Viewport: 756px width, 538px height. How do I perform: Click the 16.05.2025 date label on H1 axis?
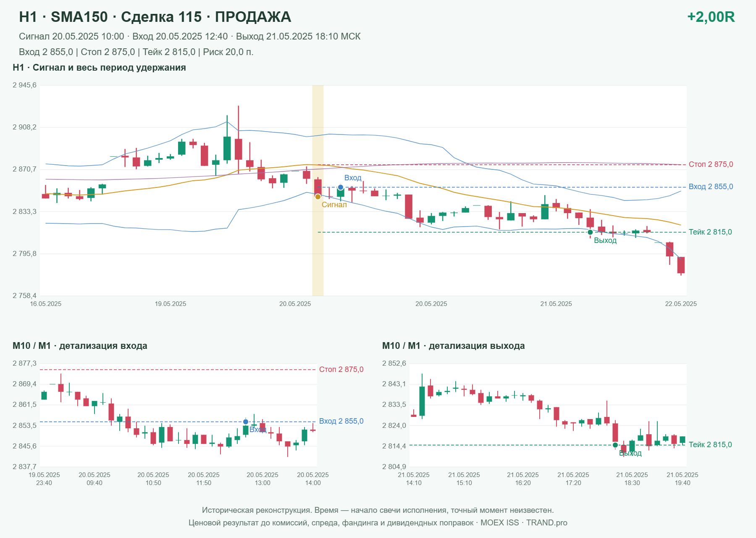coord(45,304)
